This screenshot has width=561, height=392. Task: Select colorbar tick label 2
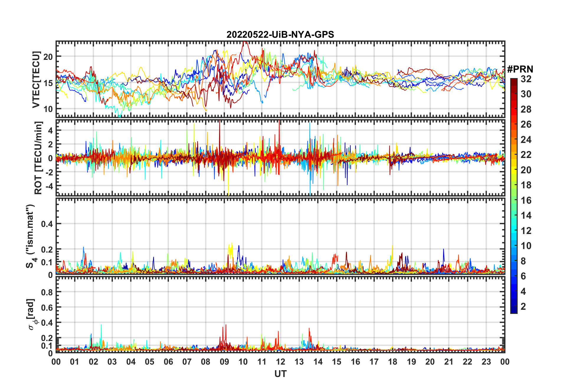(523, 307)
